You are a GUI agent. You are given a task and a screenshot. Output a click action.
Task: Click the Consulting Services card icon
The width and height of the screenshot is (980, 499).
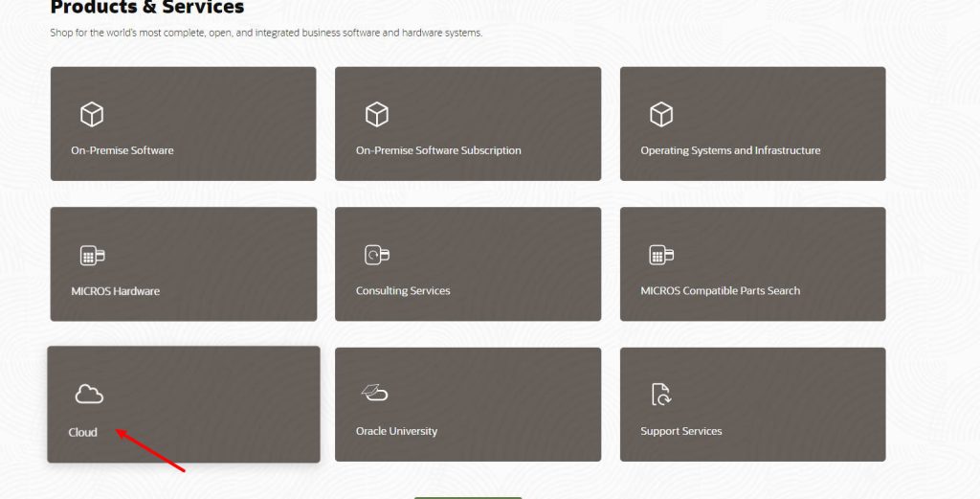[x=377, y=255]
